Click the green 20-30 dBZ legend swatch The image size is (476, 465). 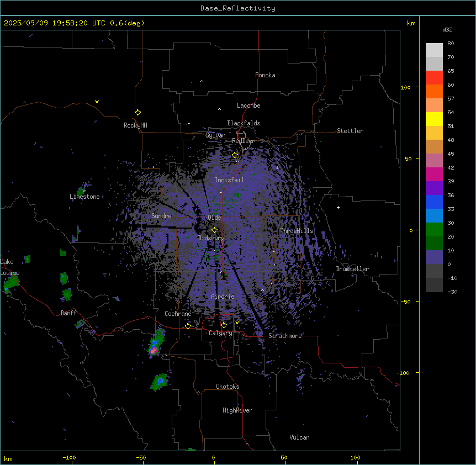click(434, 230)
